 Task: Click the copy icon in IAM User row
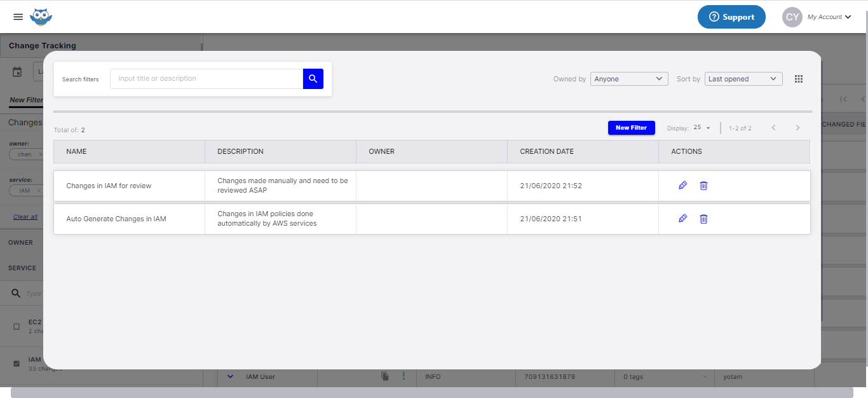coord(384,376)
